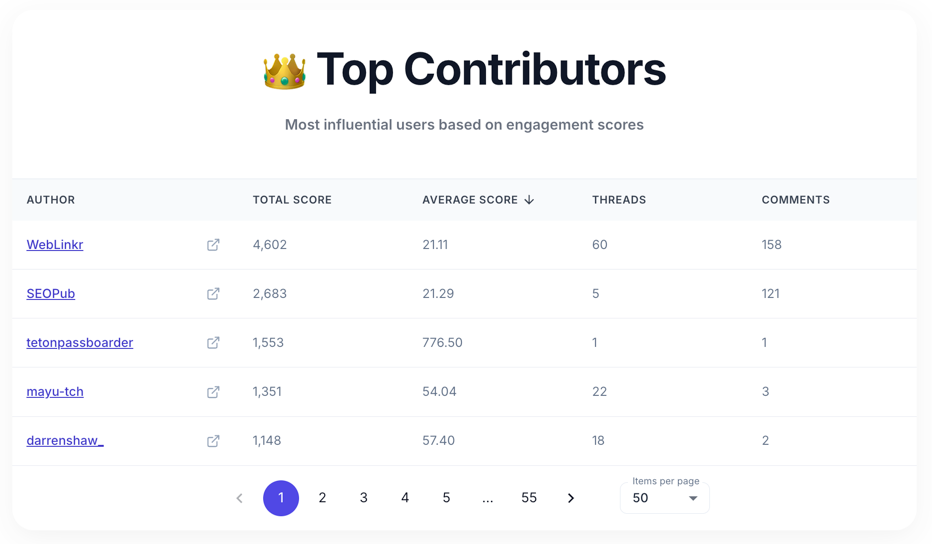Viewport: 932px width, 544px height.
Task: Open SEOPub's external link icon
Action: (x=213, y=294)
